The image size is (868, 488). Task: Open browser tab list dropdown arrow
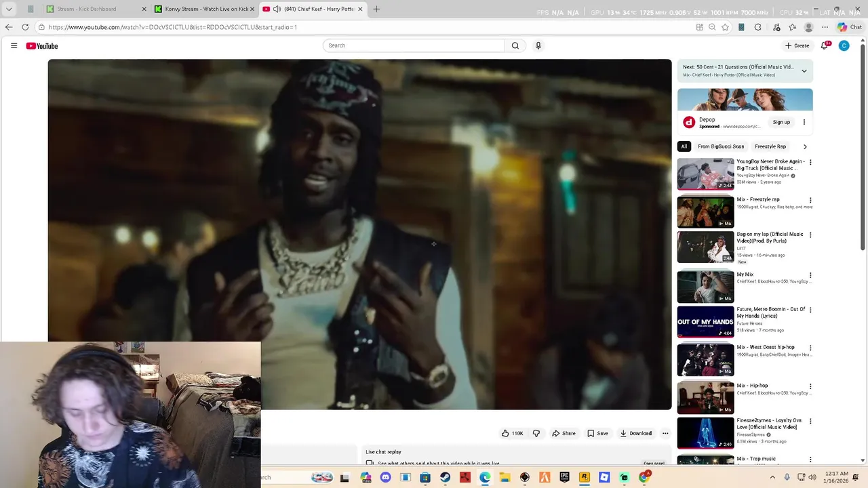pos(9,9)
